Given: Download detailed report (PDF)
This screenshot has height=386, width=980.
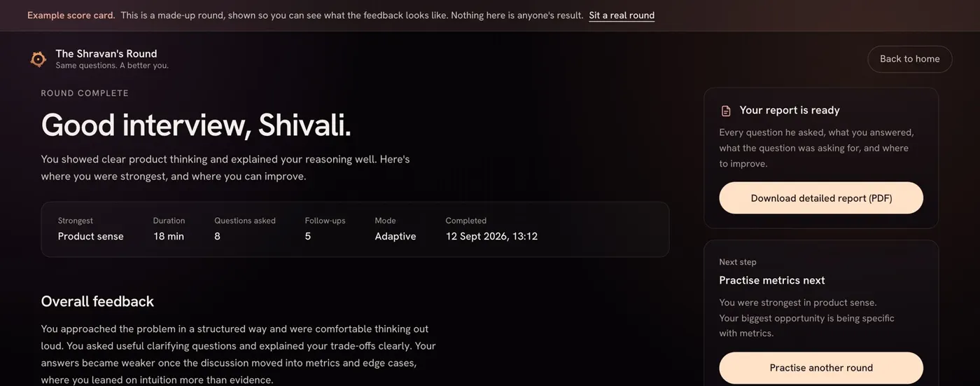Looking at the screenshot, I should click(821, 198).
